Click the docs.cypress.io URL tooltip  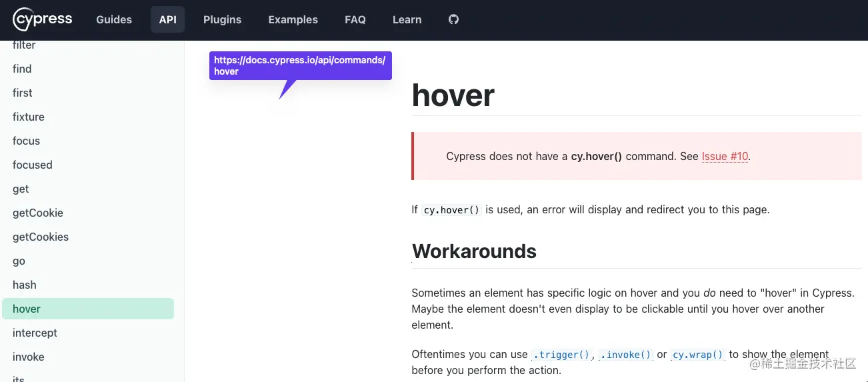click(300, 65)
